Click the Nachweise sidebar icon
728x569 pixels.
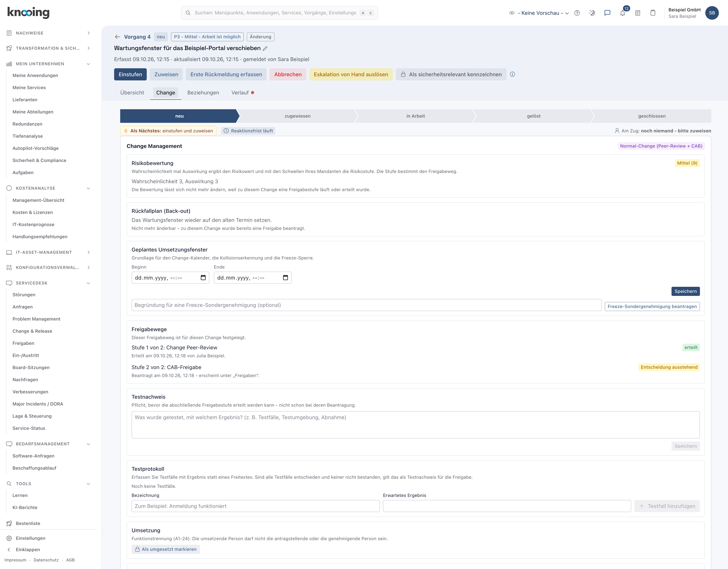click(x=9, y=33)
